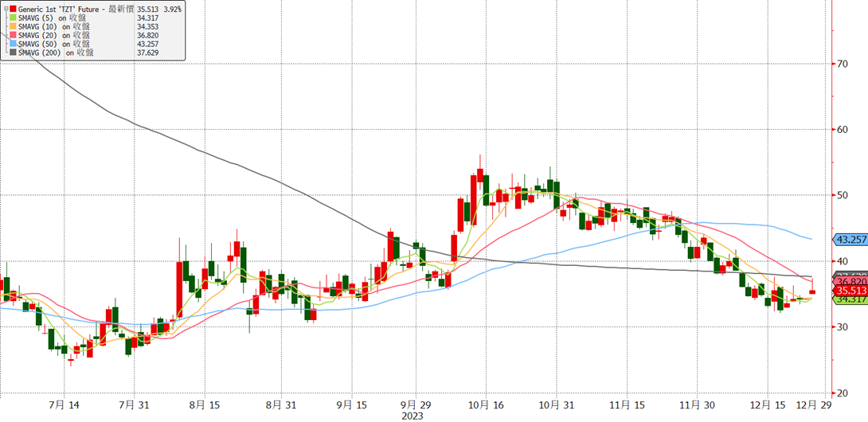This screenshot has height=422, width=868.
Task: Select SMAVG (200) legend entry label
Action: (56, 52)
